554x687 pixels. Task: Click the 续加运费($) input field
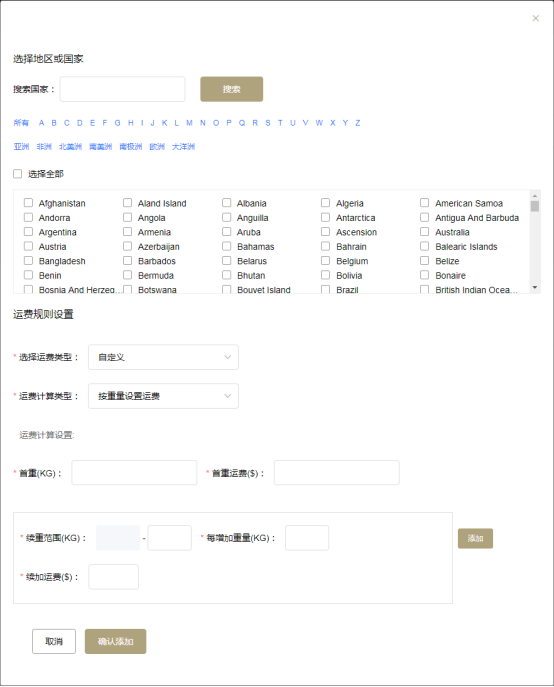[114, 577]
